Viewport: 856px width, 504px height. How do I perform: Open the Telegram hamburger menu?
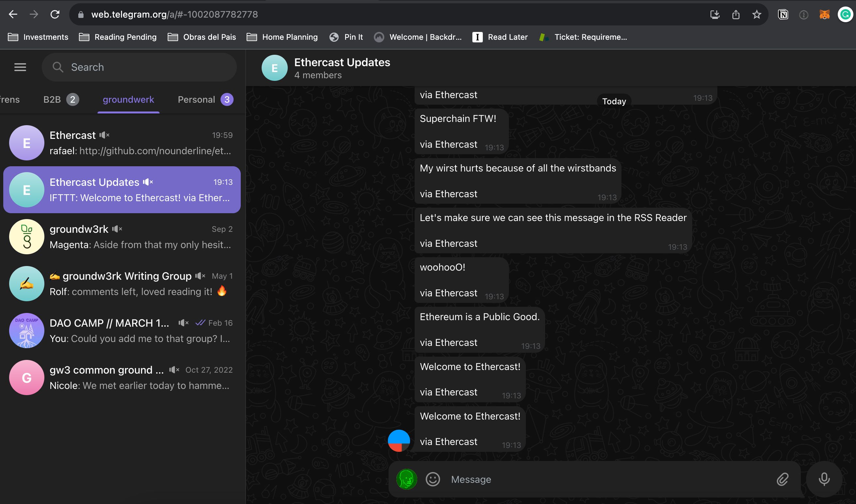click(x=20, y=67)
